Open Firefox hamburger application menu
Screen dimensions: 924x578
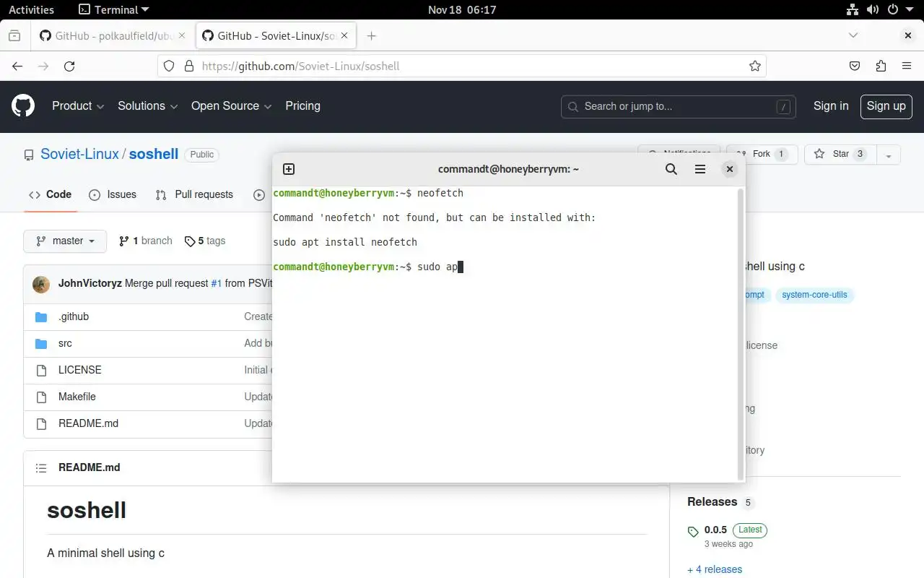[x=907, y=66]
